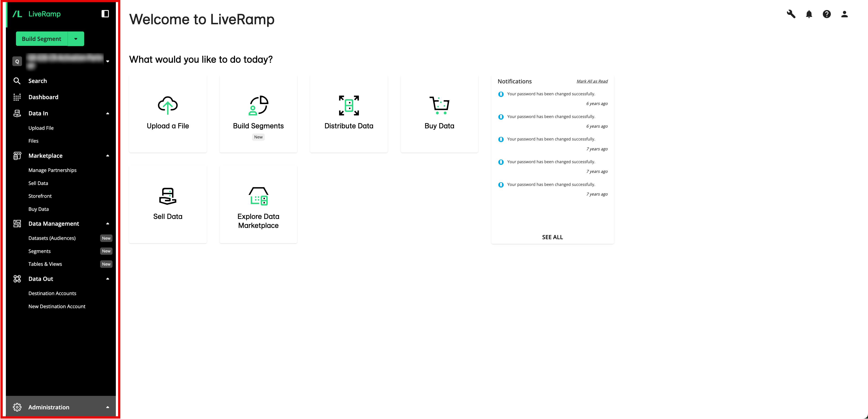The width and height of the screenshot is (868, 419).
Task: Click the Data Management icon
Action: tap(17, 224)
